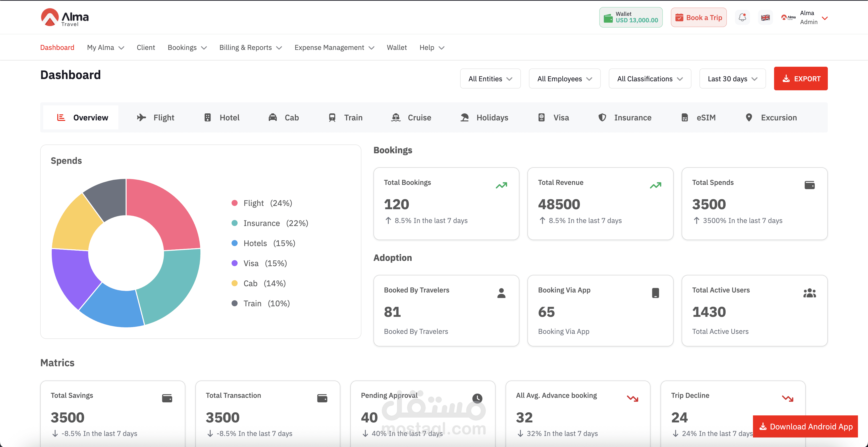Switch to the Flight tab
The height and width of the screenshot is (447, 868).
156,117
